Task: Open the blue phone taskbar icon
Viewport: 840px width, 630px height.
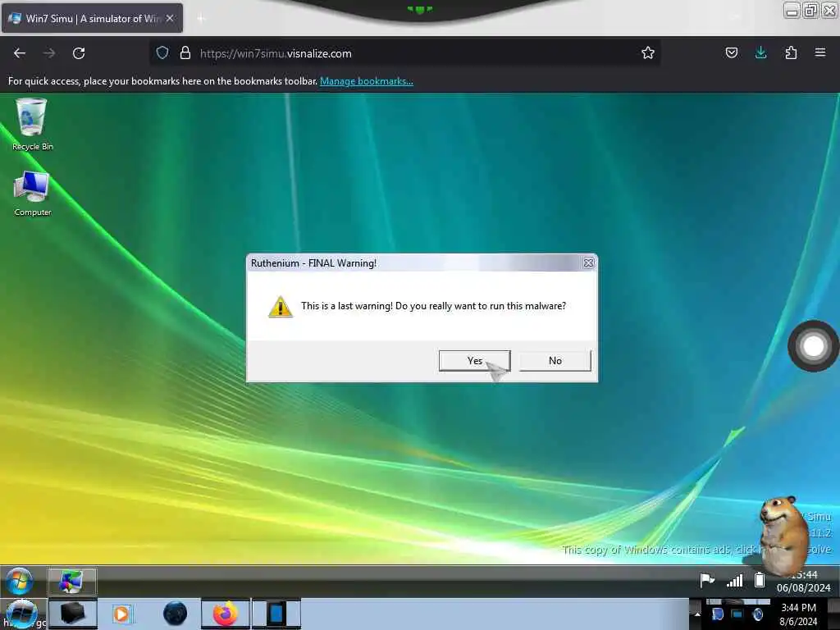Action: pos(276,614)
